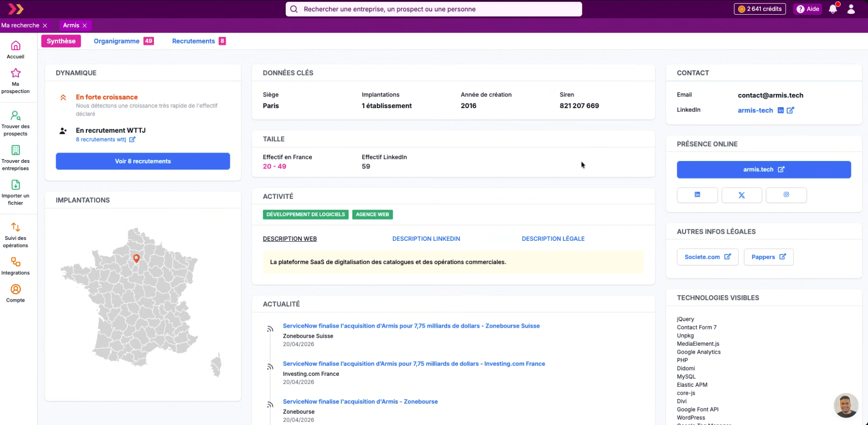
Task: Open Importer un fichier in sidebar
Action: 16,192
